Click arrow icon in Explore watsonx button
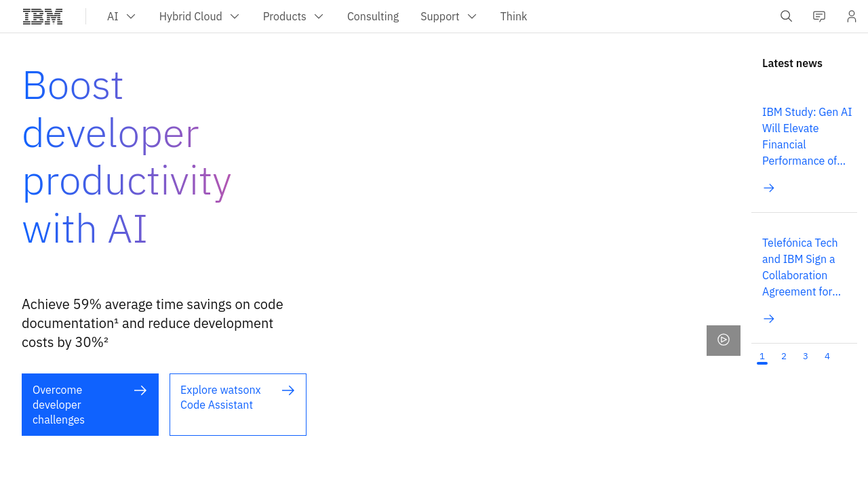868x488 pixels. [x=288, y=390]
